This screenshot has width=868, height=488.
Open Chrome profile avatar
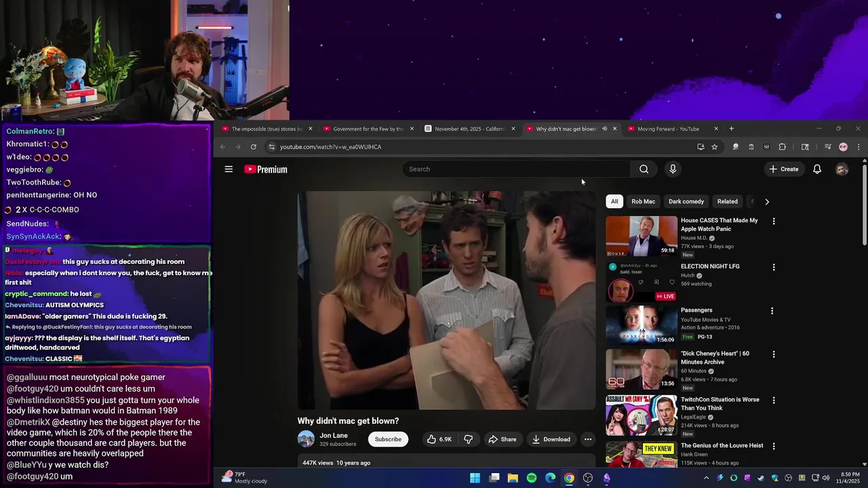tap(843, 147)
